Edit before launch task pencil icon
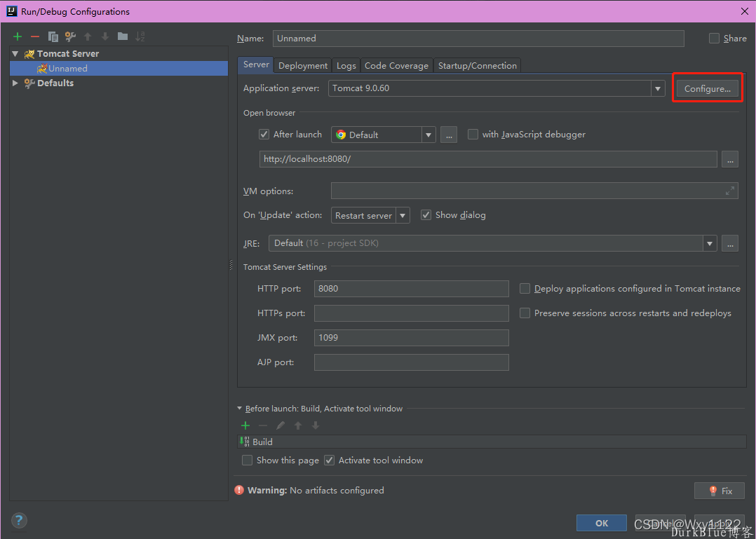This screenshot has height=539, width=756. pos(280,425)
